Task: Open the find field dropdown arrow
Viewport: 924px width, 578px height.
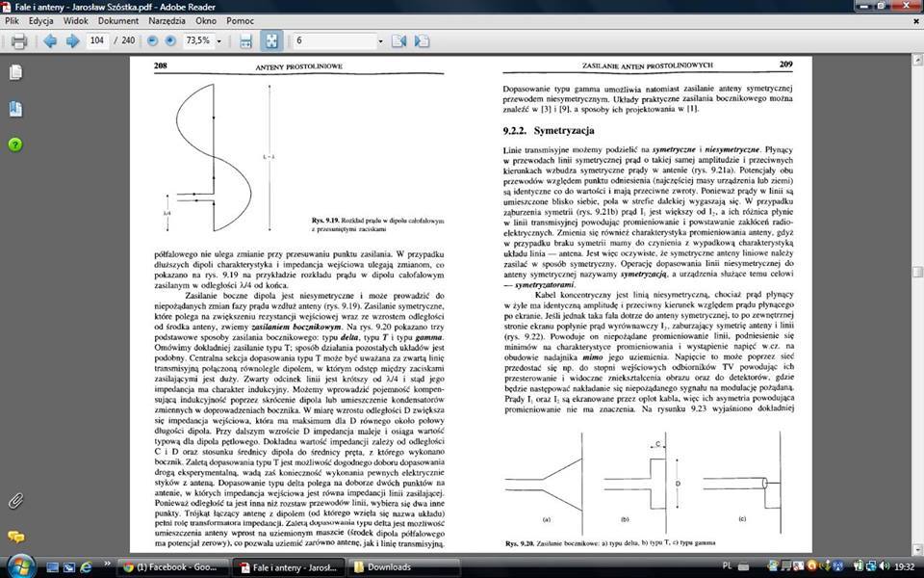Action: (x=380, y=41)
